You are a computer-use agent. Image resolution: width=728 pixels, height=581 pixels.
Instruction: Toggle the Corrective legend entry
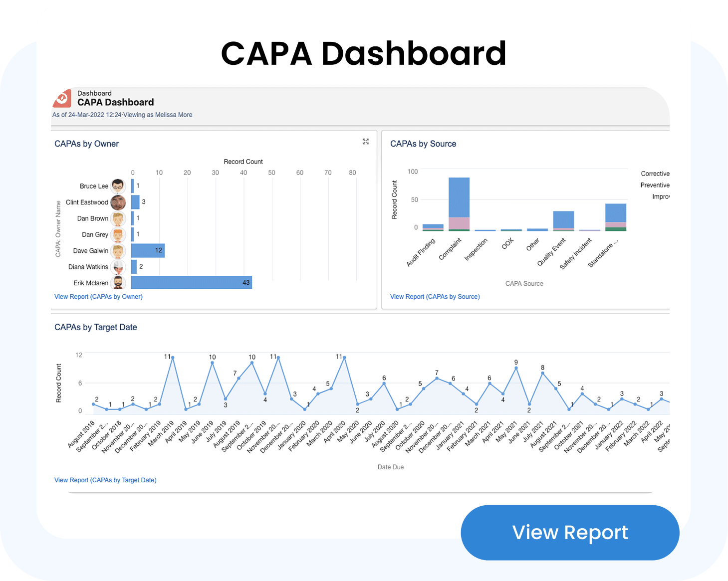655,174
